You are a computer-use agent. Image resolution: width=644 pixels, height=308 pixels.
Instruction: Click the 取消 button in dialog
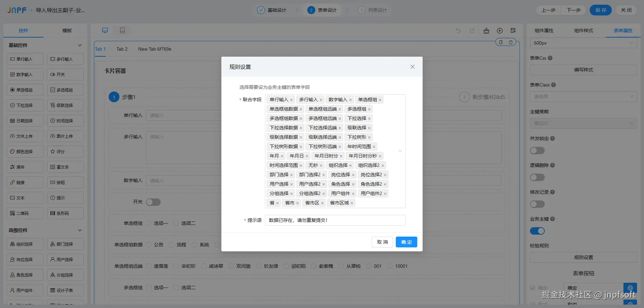[382, 242]
